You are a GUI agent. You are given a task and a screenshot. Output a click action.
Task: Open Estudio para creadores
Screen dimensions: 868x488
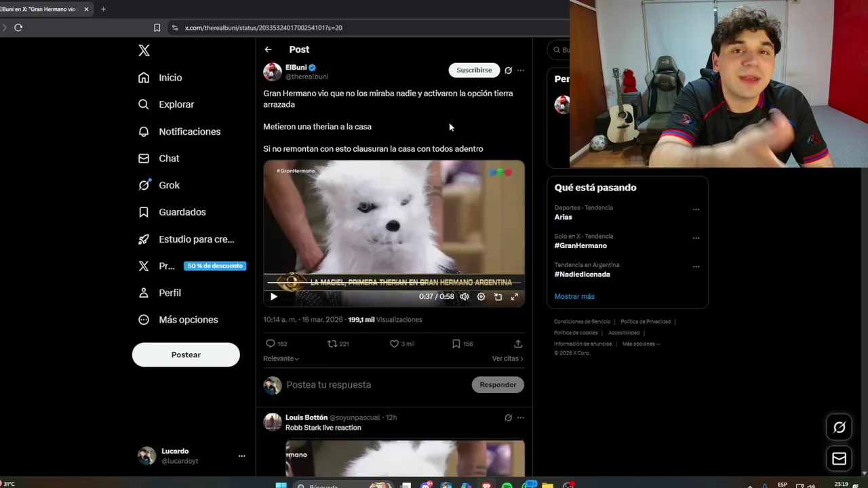(186, 239)
